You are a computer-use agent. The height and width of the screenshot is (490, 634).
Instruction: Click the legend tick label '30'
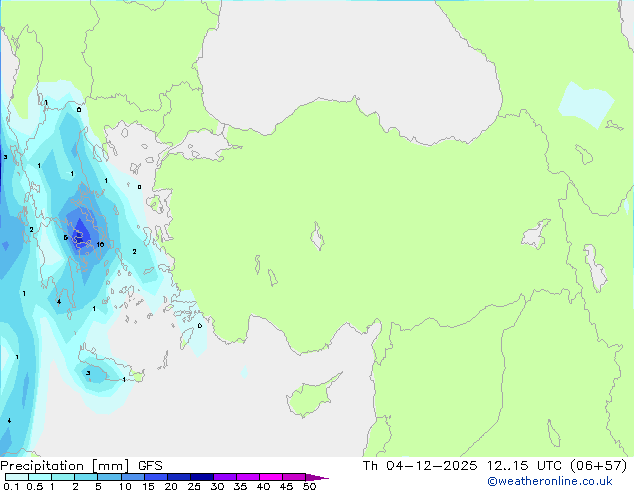217,486
